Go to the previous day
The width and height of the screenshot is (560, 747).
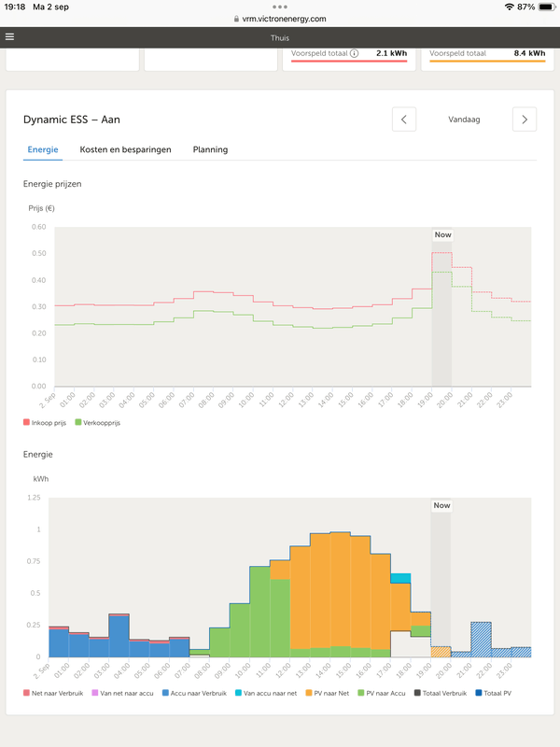pos(403,120)
